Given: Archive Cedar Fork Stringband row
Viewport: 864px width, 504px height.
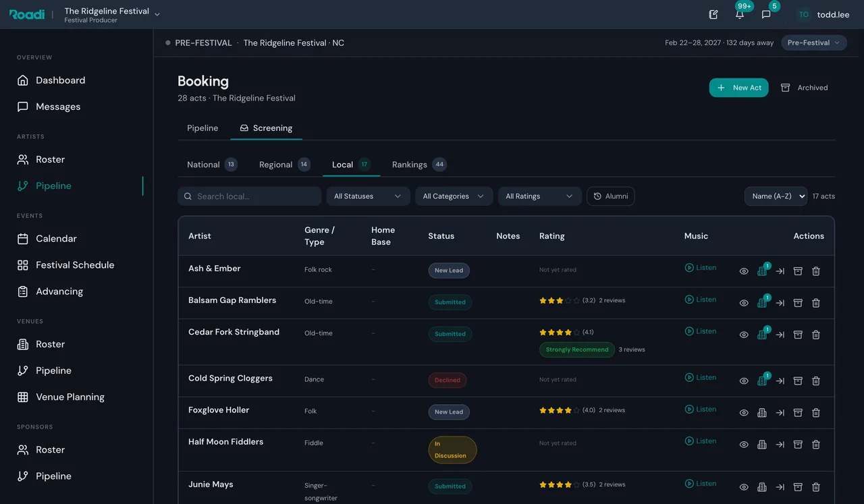Looking at the screenshot, I should tap(798, 335).
